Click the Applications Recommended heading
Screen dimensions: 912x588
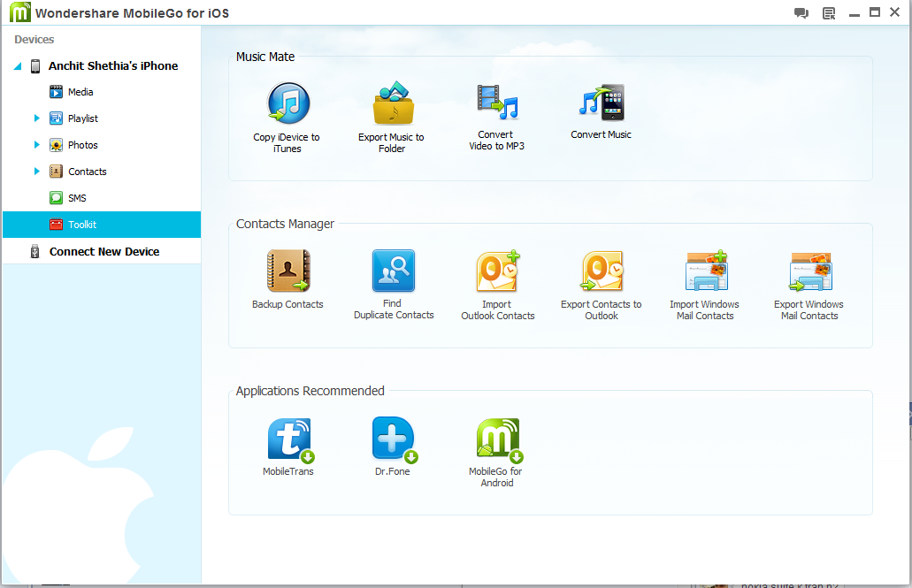pyautogui.click(x=310, y=391)
